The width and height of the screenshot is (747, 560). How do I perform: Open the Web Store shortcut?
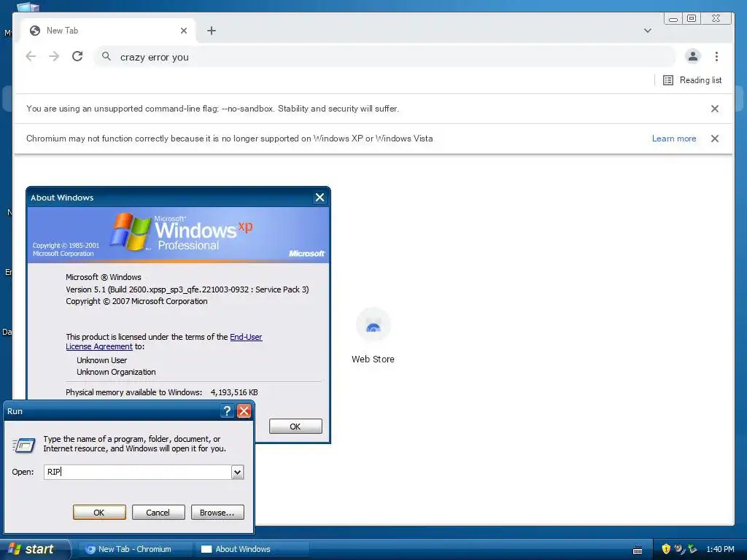(373, 335)
